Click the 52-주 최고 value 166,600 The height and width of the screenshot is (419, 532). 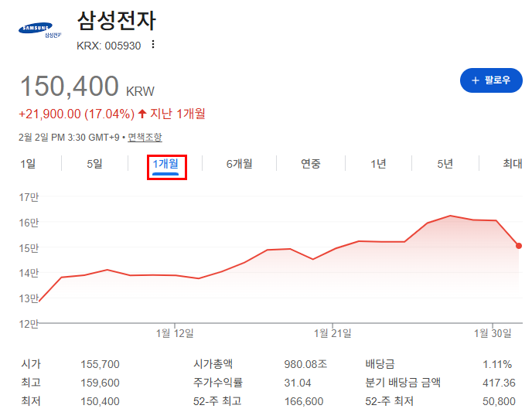click(x=304, y=402)
